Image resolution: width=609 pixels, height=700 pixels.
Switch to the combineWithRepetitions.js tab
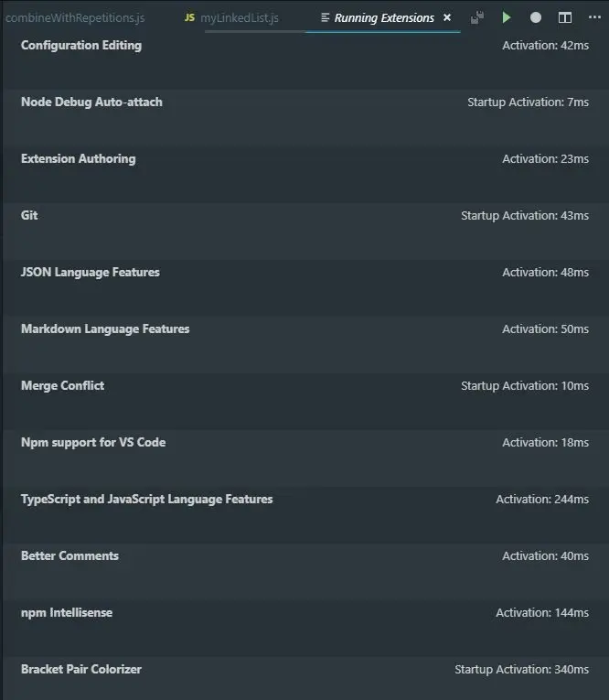pos(75,17)
